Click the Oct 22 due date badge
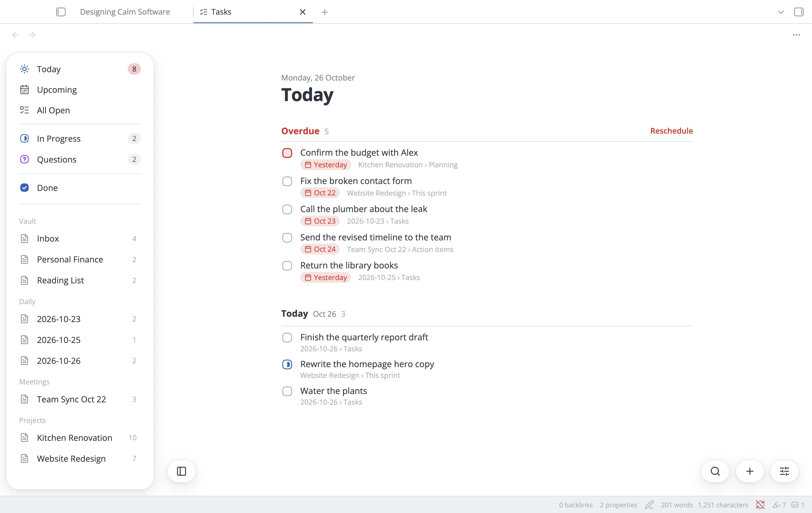 click(x=320, y=193)
